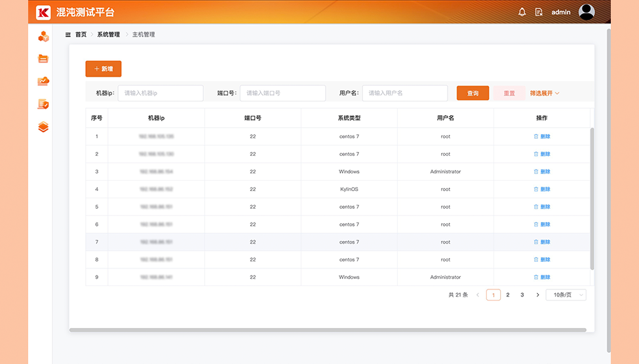Open the 10条/页 page size dropdown
This screenshot has width=639, height=364.
[x=566, y=295]
